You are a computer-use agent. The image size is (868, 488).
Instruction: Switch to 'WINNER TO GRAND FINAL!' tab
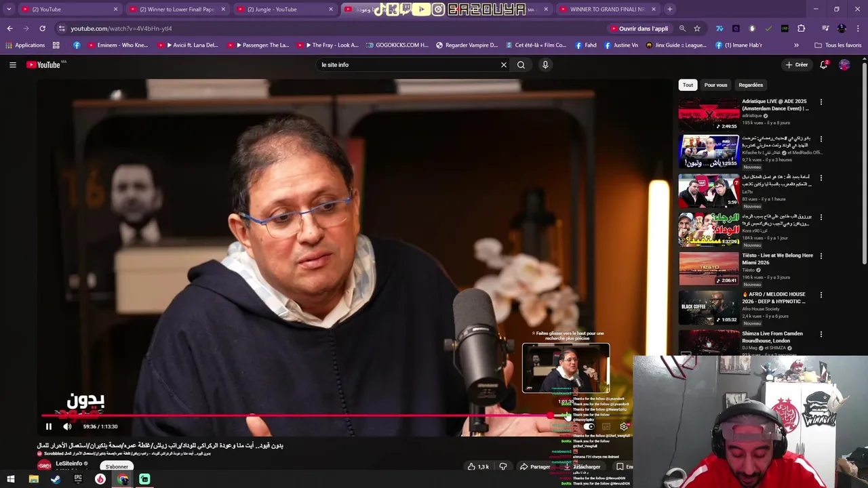[x=607, y=9]
